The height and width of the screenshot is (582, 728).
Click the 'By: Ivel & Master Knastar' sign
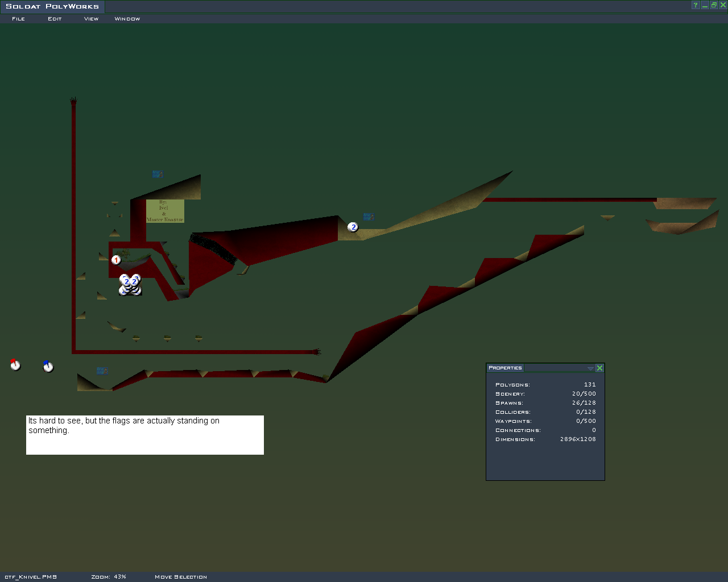click(165, 211)
